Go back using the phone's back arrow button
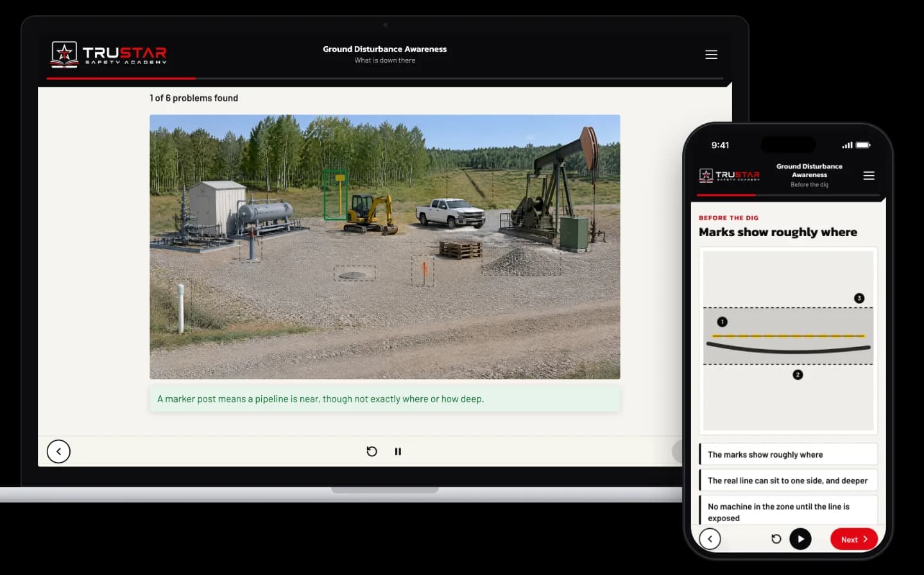Screen dimensions: 924x575 (x=710, y=539)
